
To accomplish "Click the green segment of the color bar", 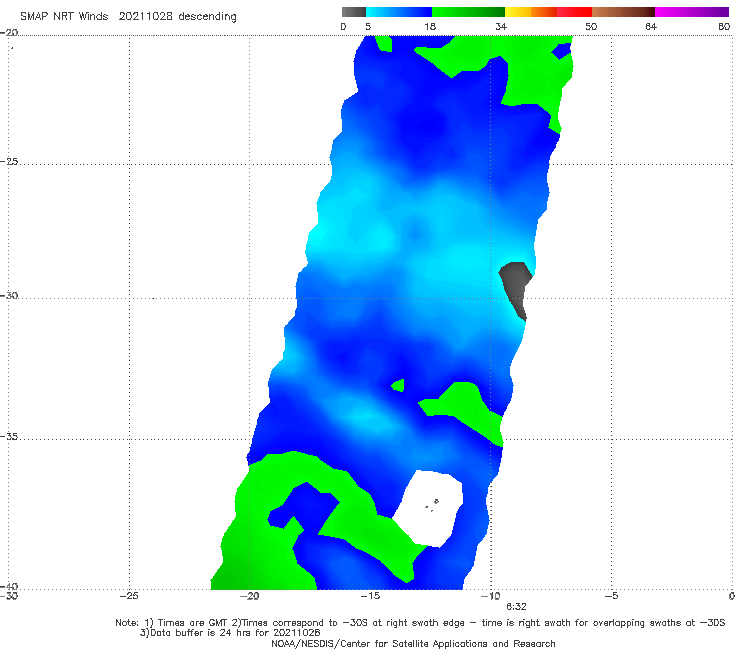I will 468,12.
